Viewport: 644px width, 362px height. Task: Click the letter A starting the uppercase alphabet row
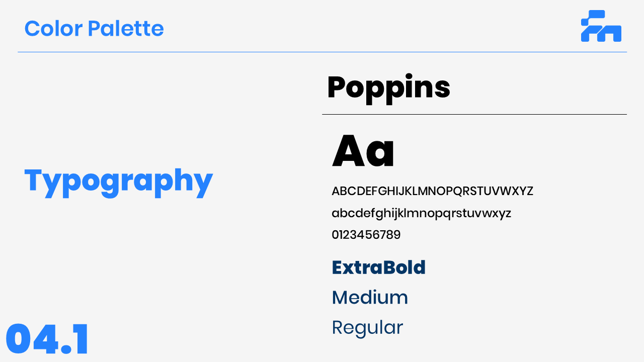336,192
